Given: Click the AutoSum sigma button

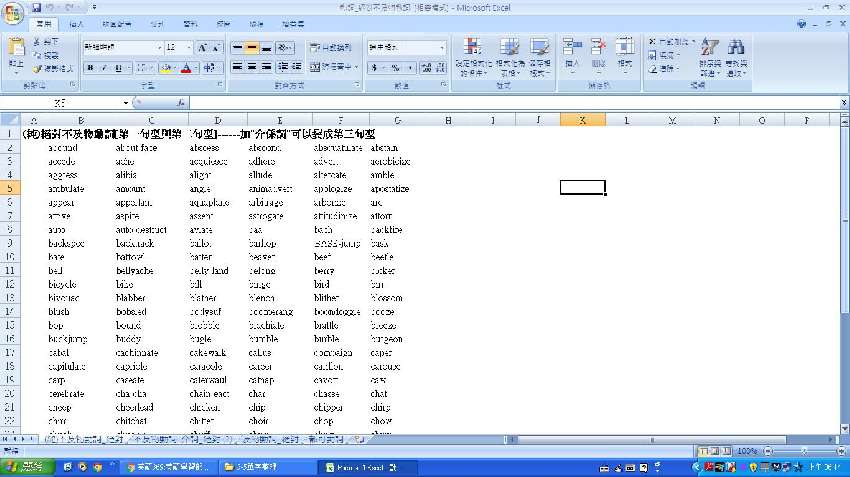Looking at the screenshot, I should (653, 42).
